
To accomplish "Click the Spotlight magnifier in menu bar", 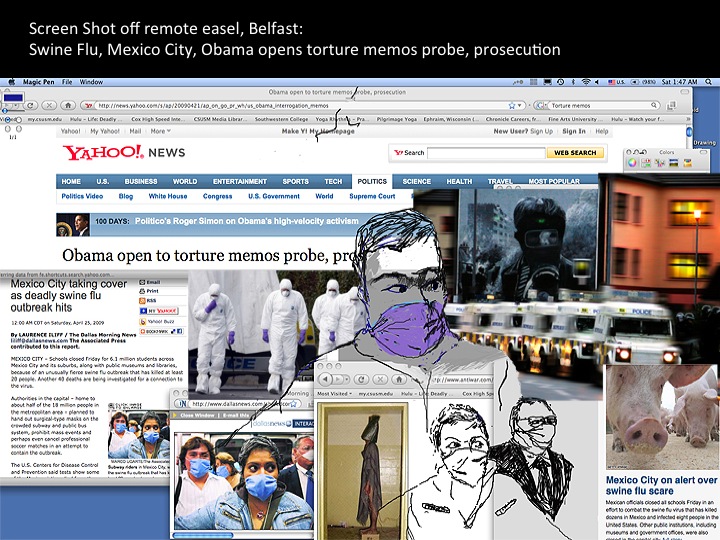I will 709,82.
